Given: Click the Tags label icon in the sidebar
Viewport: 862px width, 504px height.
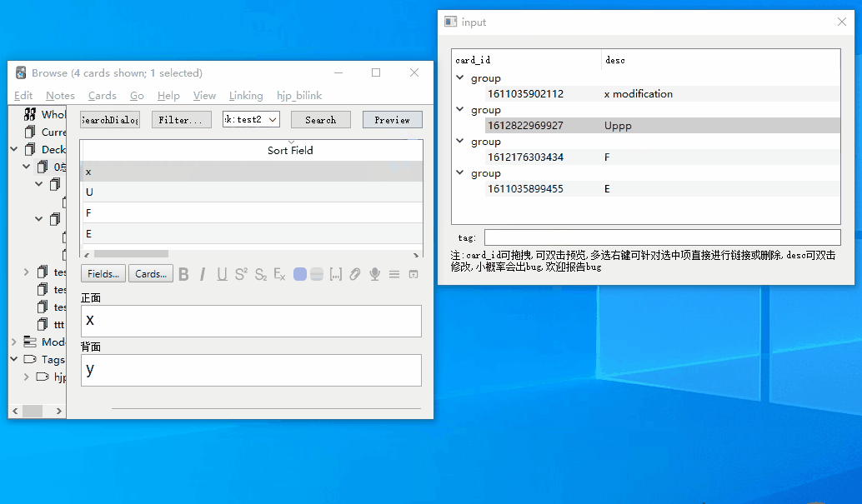Looking at the screenshot, I should pos(30,359).
